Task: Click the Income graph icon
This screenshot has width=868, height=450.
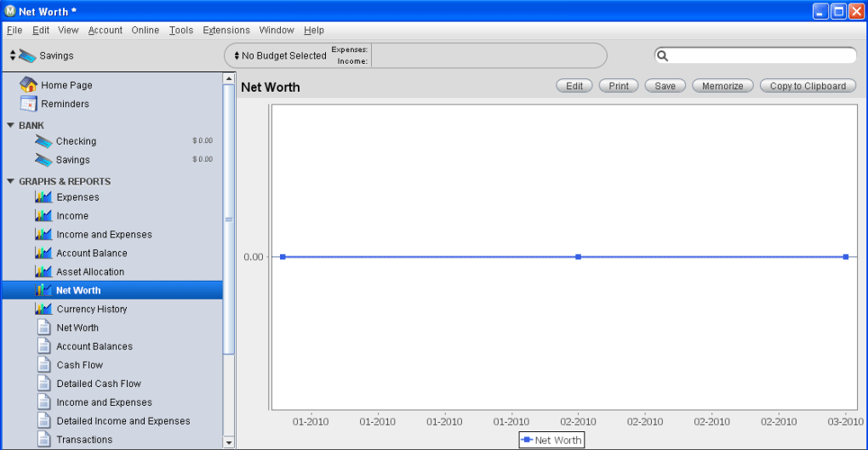Action: (x=43, y=216)
